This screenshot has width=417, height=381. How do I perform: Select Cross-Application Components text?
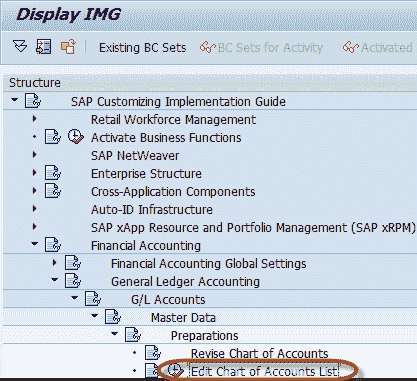173,191
